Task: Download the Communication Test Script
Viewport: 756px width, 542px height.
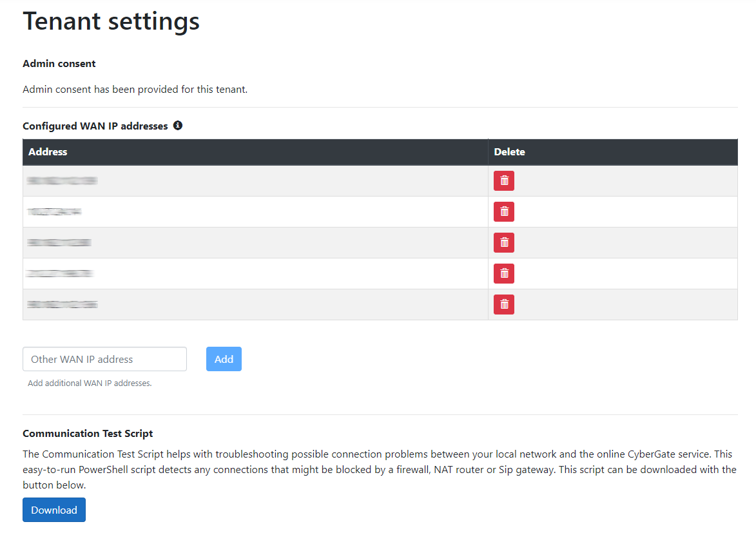Action: pos(54,510)
